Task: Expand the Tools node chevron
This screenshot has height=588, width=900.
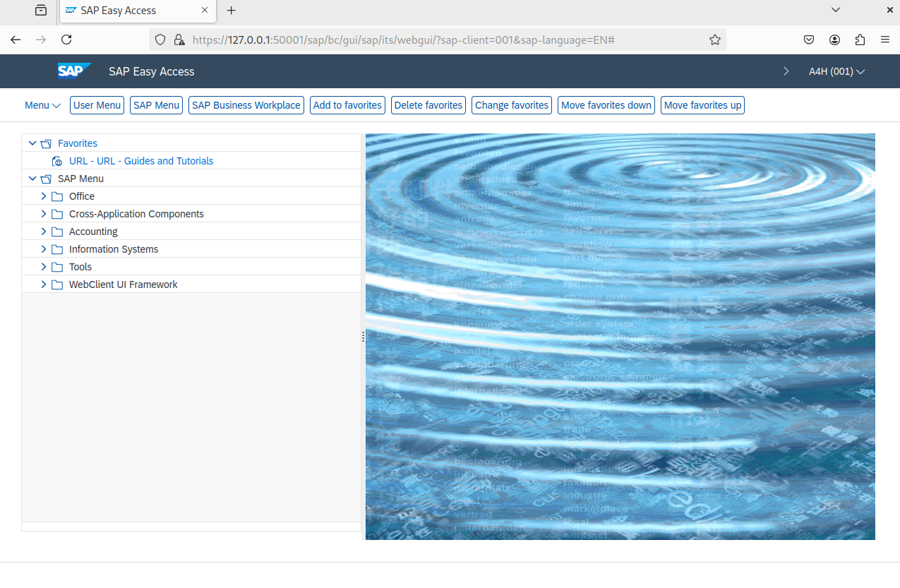Action: coord(44,267)
